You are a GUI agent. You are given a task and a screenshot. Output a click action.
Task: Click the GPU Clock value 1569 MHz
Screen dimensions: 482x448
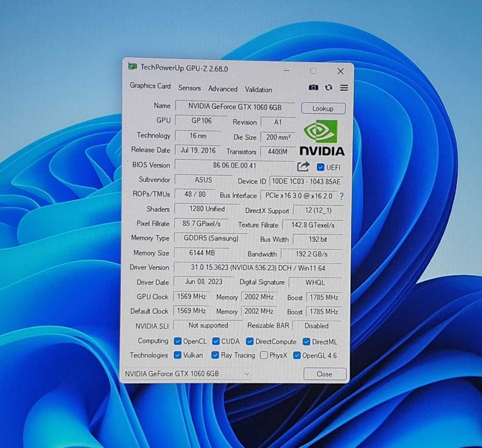(x=191, y=296)
